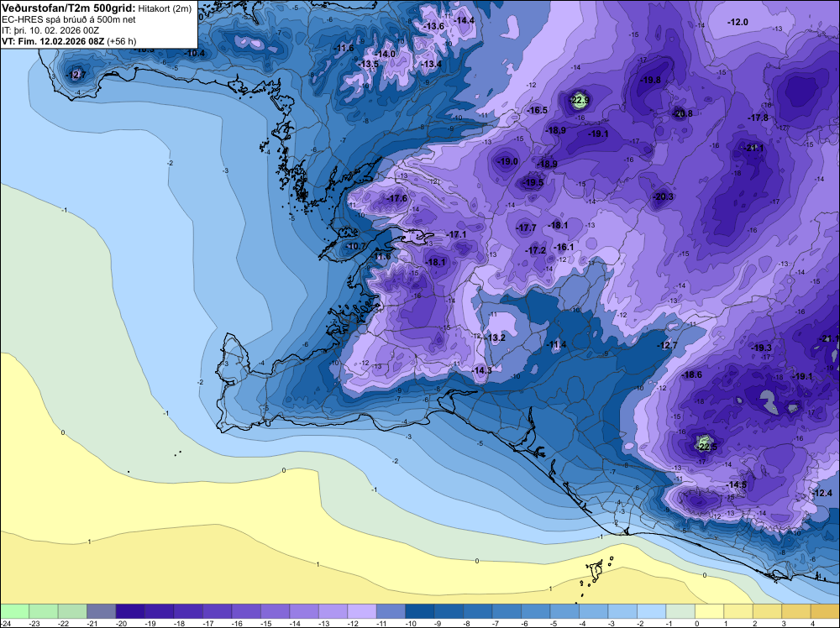Click the -19.3 temperature label
840x628 pixels.
(x=762, y=348)
